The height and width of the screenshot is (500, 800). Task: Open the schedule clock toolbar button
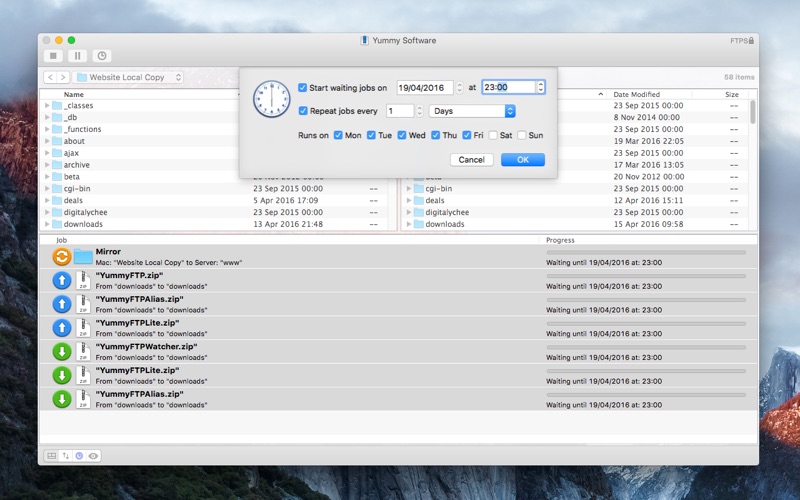coord(102,56)
